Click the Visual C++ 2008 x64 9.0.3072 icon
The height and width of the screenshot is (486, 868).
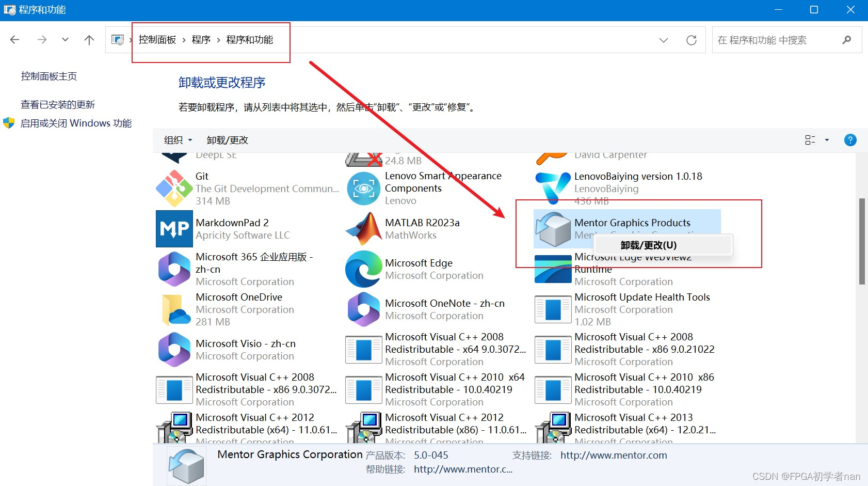tap(364, 350)
